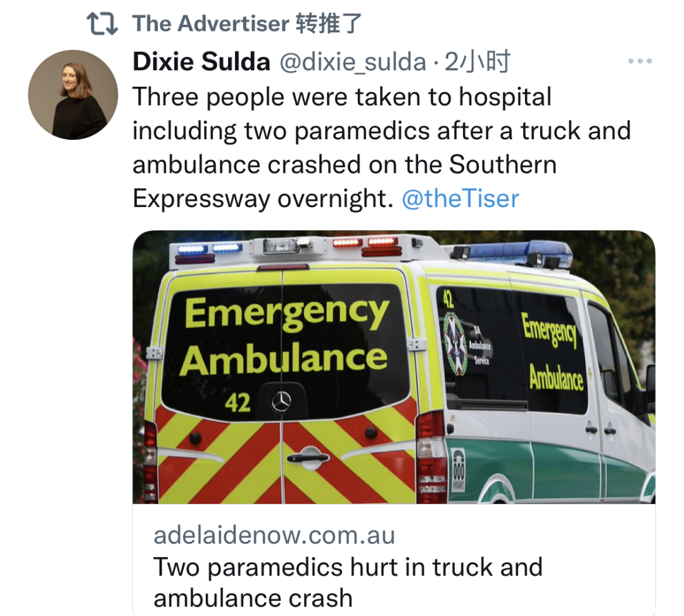684x616 pixels.
Task: Open the ambulance preview image
Action: pos(394,367)
